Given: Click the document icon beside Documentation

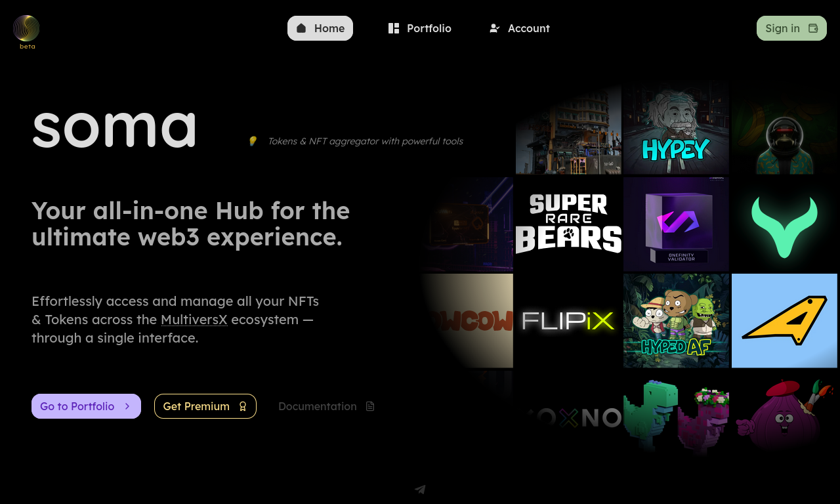Looking at the screenshot, I should click(x=370, y=406).
